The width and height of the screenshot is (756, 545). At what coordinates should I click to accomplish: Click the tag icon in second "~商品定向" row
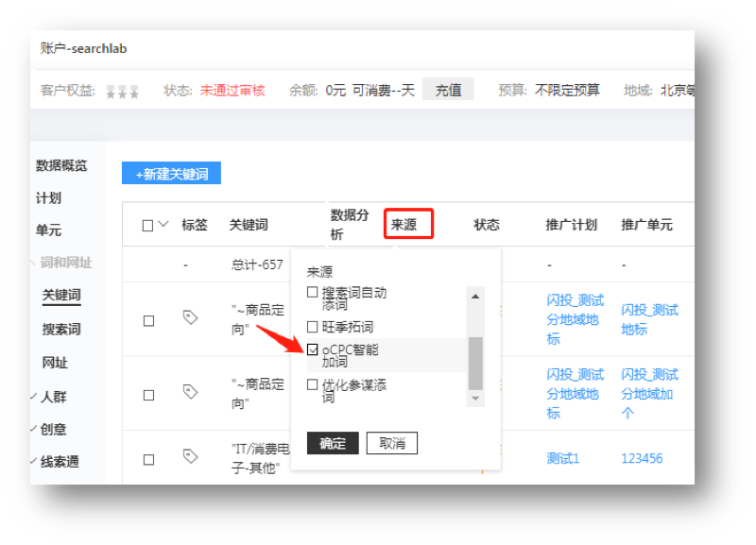point(191,392)
